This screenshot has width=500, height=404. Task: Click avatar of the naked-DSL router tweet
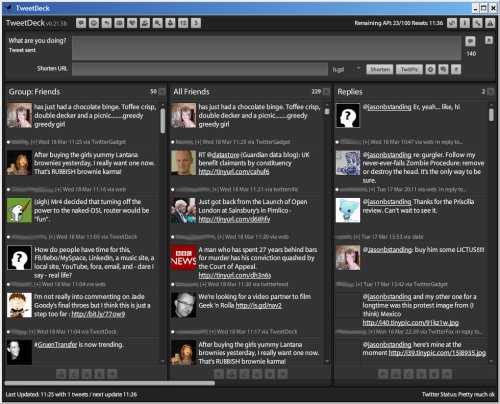pyautogui.click(x=19, y=210)
